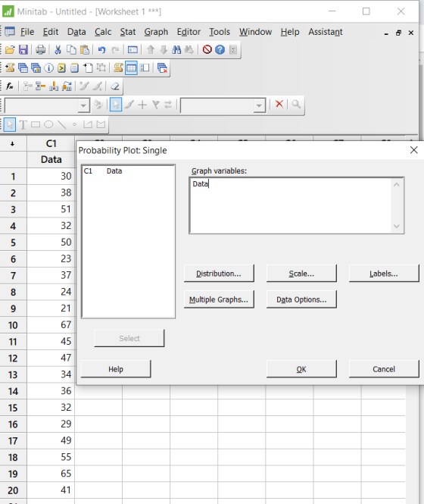Open the Tools menu
The image size is (424, 504).
(x=220, y=32)
